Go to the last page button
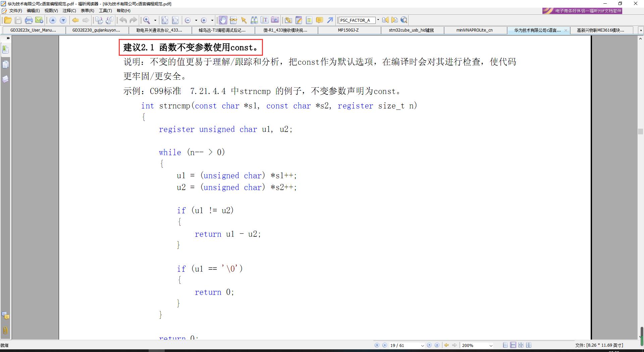644x352 pixels. tap(437, 345)
